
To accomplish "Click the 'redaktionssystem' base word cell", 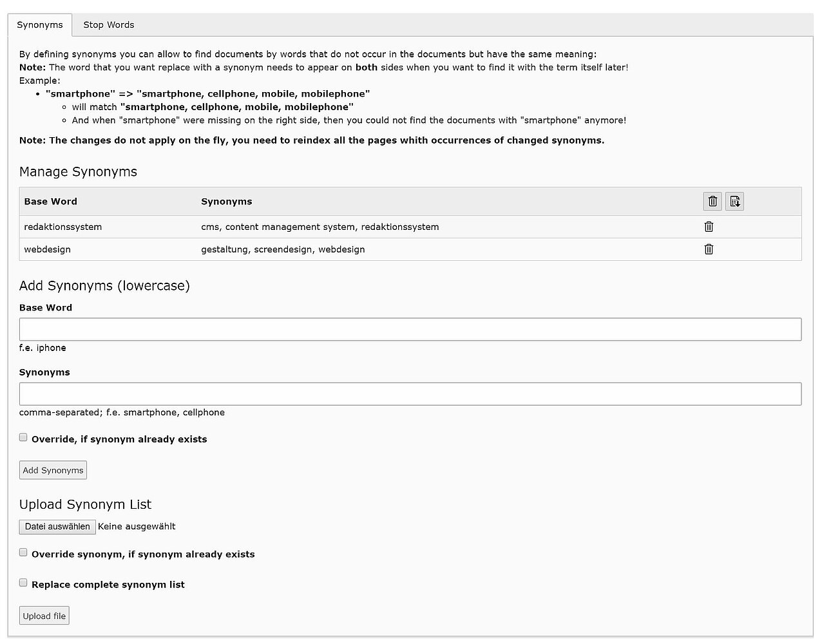I will click(63, 227).
